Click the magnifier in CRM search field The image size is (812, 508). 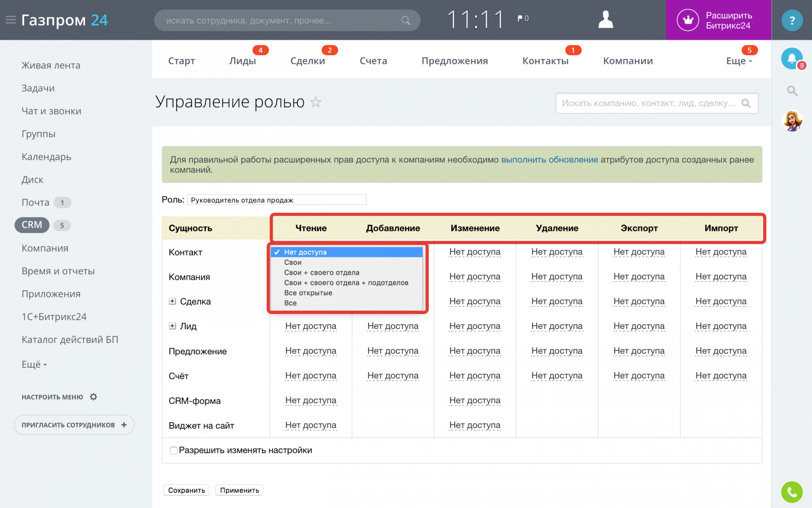coord(746,103)
